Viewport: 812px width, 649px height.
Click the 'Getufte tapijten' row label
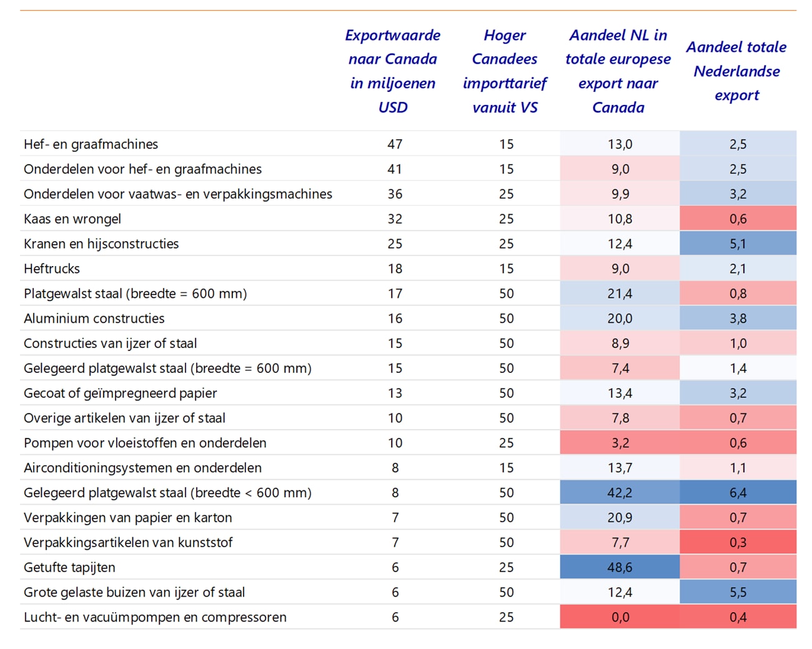(x=69, y=568)
